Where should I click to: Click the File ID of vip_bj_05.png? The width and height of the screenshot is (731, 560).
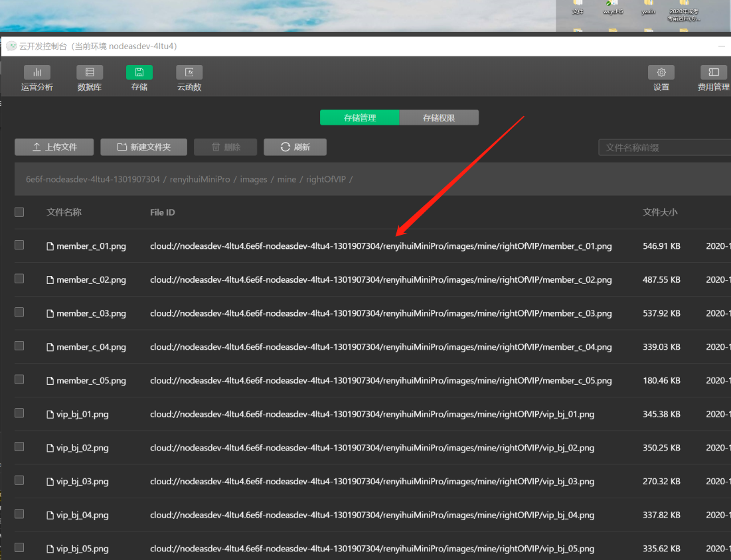pyautogui.click(x=372, y=549)
